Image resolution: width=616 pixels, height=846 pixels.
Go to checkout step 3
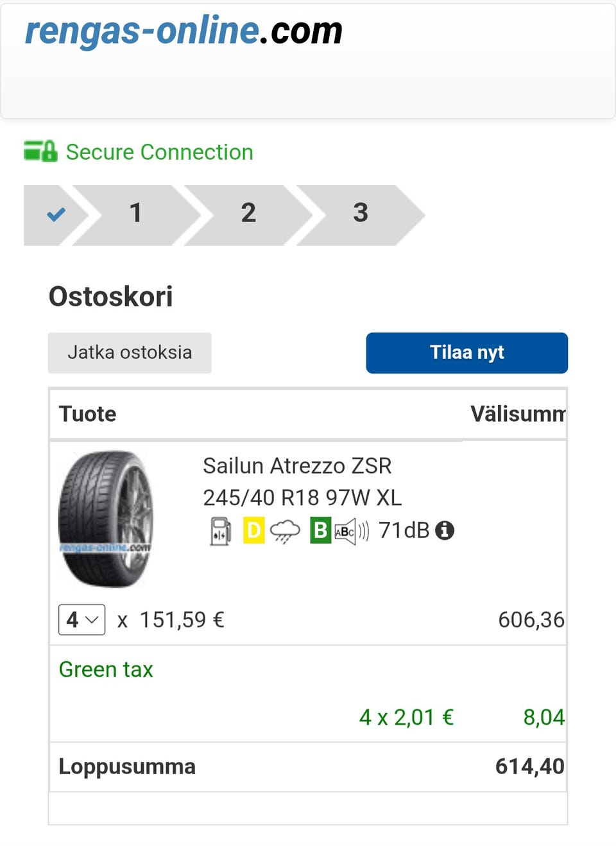(x=361, y=214)
